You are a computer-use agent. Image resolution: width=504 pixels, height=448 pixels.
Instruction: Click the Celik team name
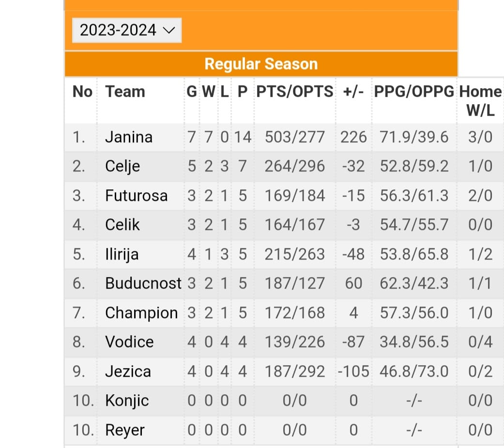(122, 225)
